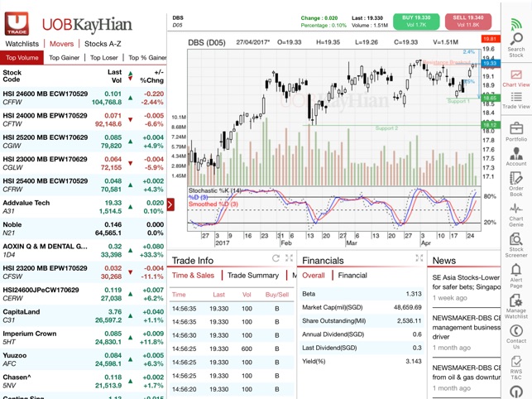Open NEWSMAKER-DBS oil & gas downturn article

pos(466,377)
